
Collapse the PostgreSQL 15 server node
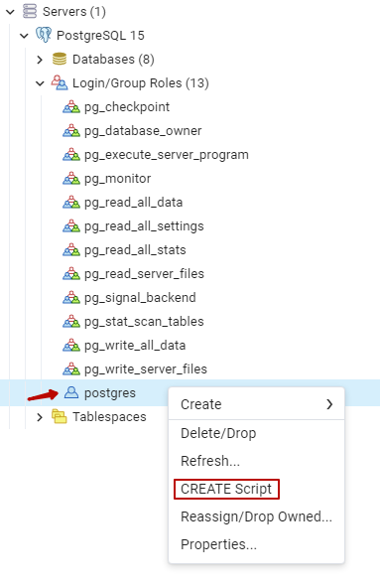click(24, 36)
